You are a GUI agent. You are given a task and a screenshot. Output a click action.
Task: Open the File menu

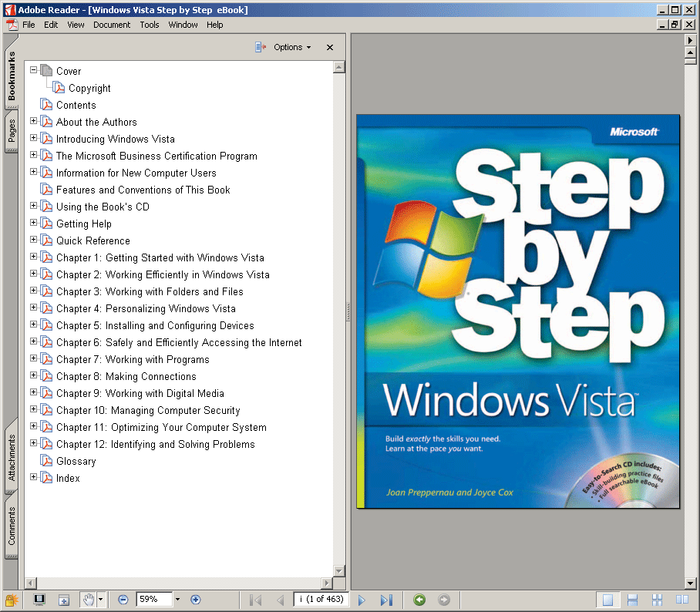tap(29, 25)
